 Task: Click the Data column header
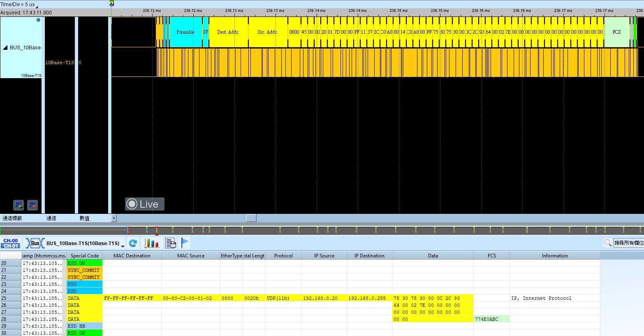433,256
